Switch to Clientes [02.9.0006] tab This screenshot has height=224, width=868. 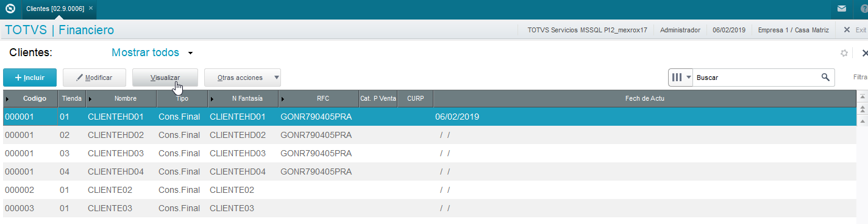pos(55,9)
